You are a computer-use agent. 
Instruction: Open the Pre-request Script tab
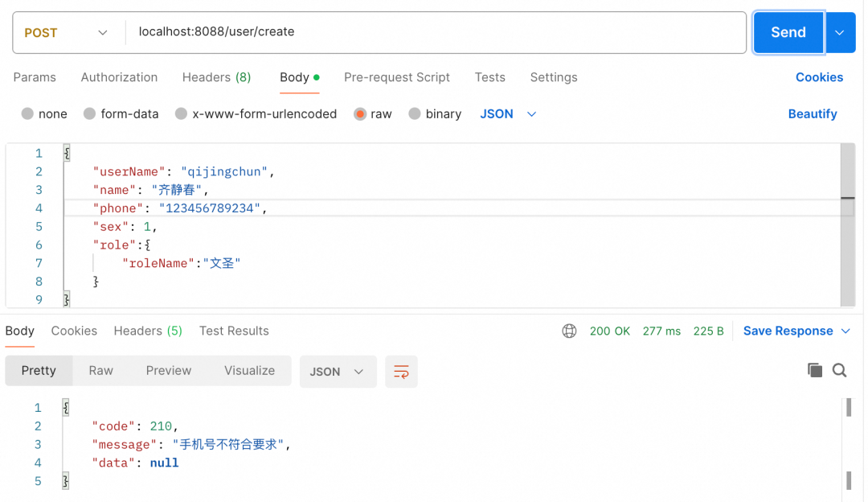397,77
